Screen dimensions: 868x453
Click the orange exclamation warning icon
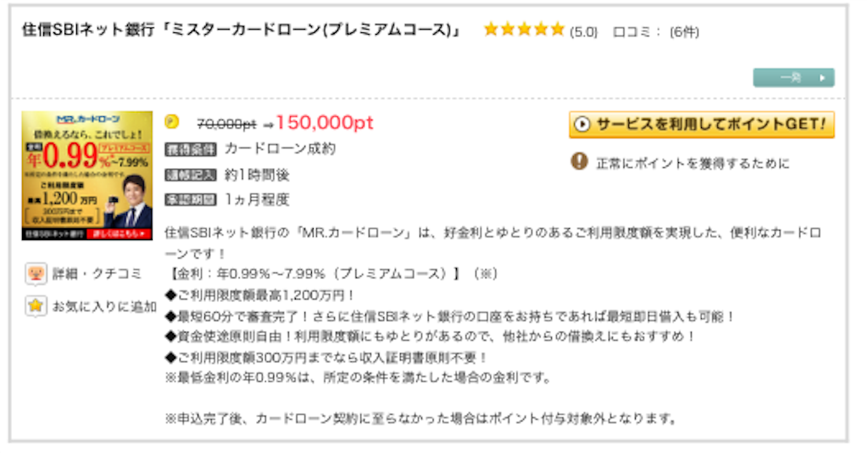click(x=579, y=161)
